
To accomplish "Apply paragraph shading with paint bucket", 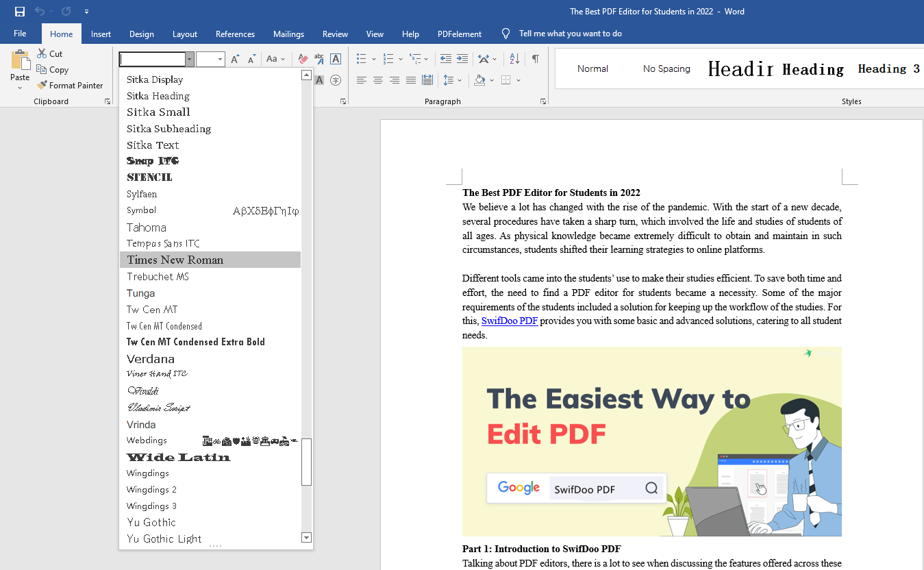I will pyautogui.click(x=479, y=80).
